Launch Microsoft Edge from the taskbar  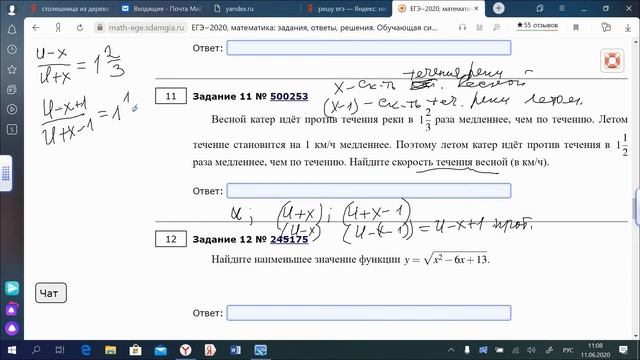86,350
